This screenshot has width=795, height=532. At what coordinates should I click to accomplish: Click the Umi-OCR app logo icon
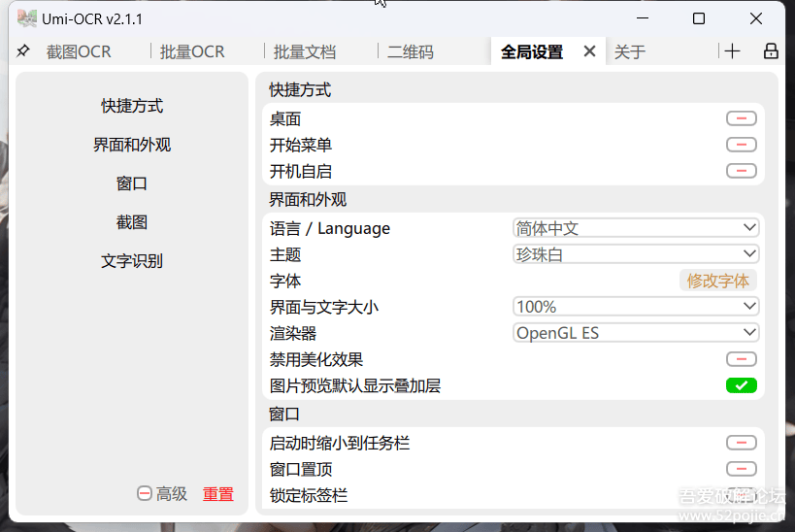27,18
